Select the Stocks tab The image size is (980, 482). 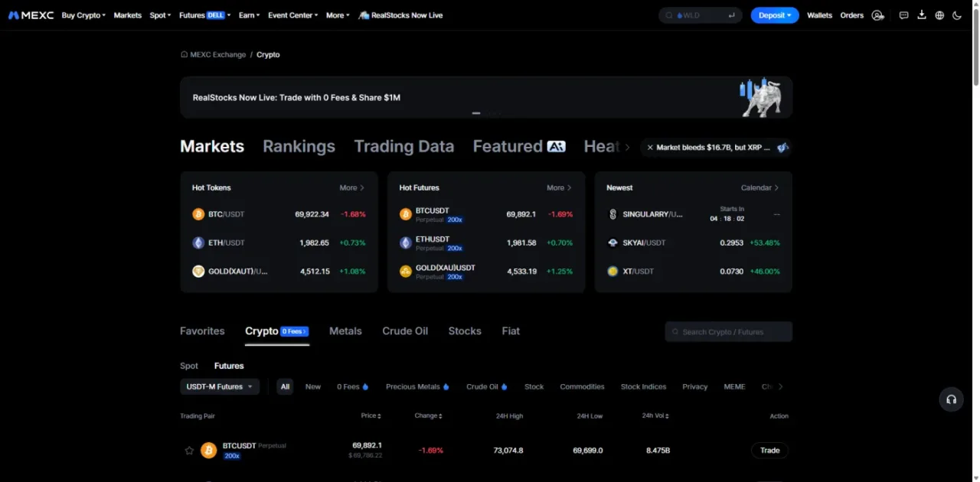465,331
